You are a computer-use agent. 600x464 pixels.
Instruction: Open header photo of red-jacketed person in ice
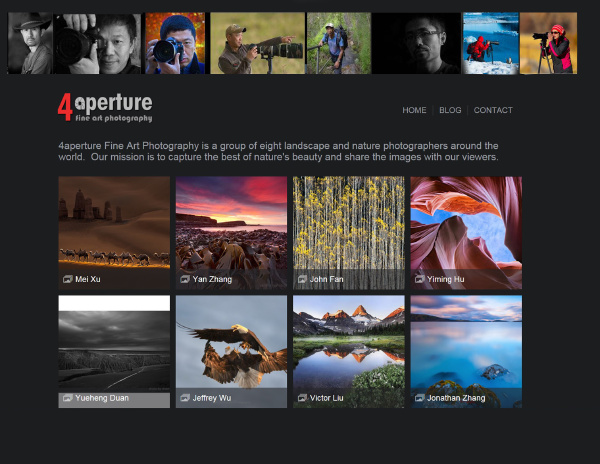pyautogui.click(x=490, y=43)
